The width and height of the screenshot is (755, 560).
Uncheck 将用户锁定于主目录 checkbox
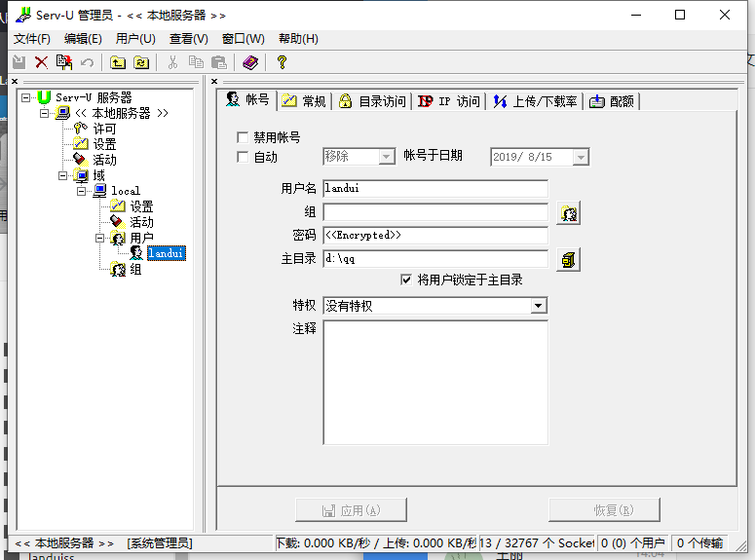[406, 280]
